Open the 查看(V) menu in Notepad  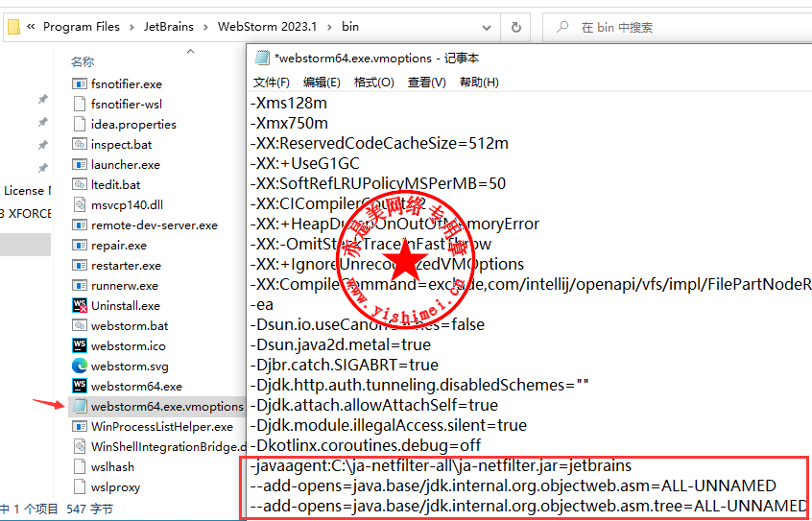pyautogui.click(x=427, y=83)
